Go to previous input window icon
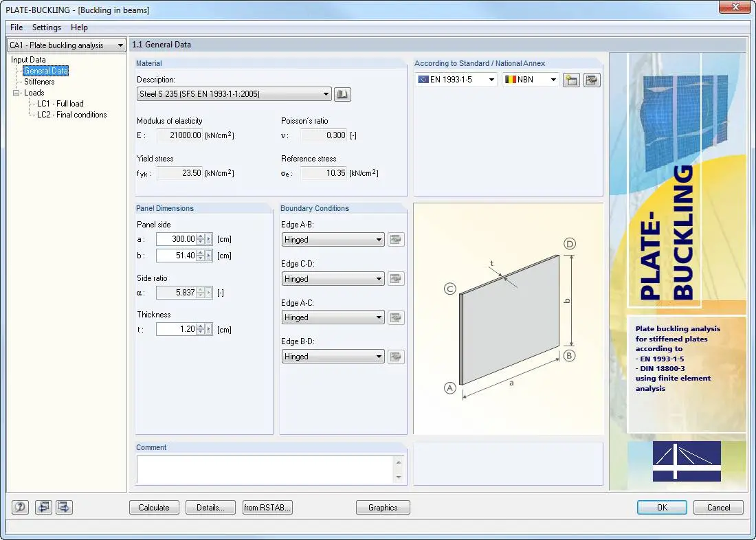Viewport: 756px width, 540px height. click(x=43, y=507)
